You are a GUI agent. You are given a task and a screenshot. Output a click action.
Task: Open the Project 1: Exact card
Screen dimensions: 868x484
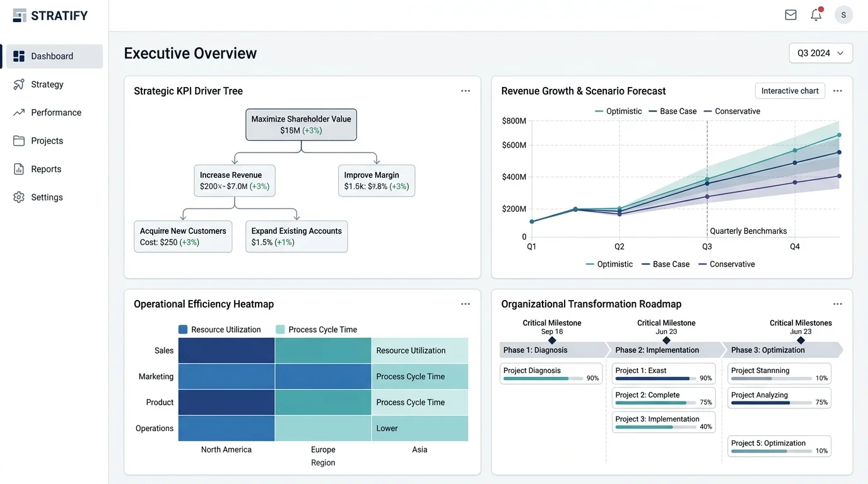click(664, 374)
